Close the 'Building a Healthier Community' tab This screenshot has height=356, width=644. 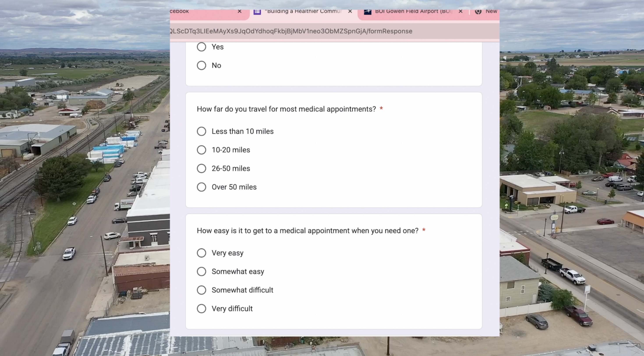350,11
